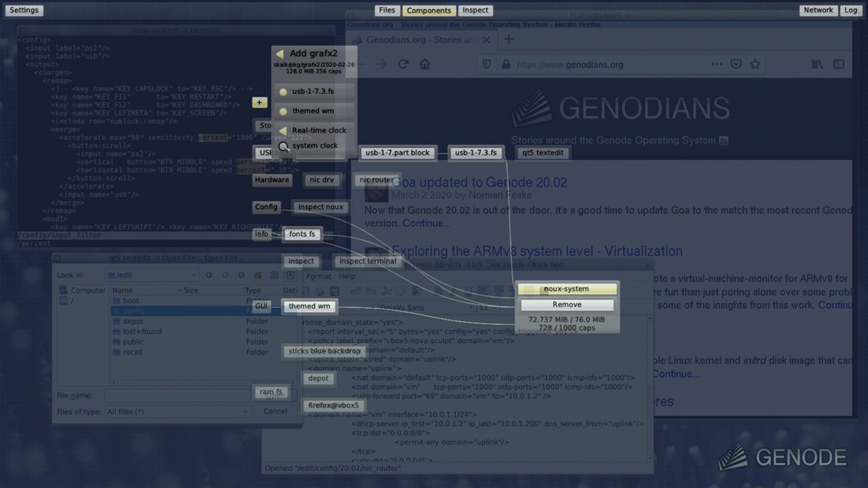
Task: Go back from the Add grafx2 menu
Action: (280, 53)
